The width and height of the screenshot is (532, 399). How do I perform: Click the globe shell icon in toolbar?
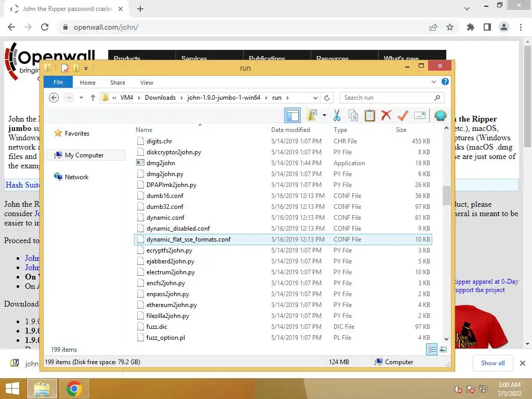tap(440, 115)
